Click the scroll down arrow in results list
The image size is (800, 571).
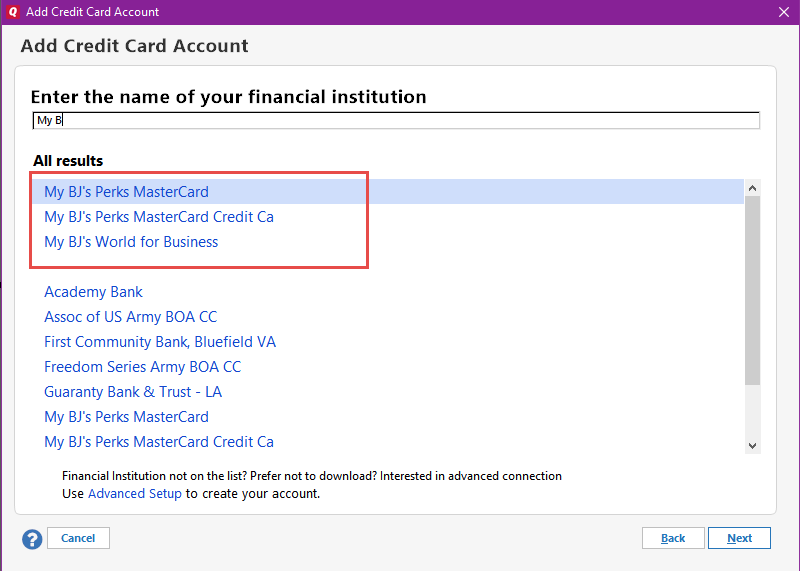(752, 445)
